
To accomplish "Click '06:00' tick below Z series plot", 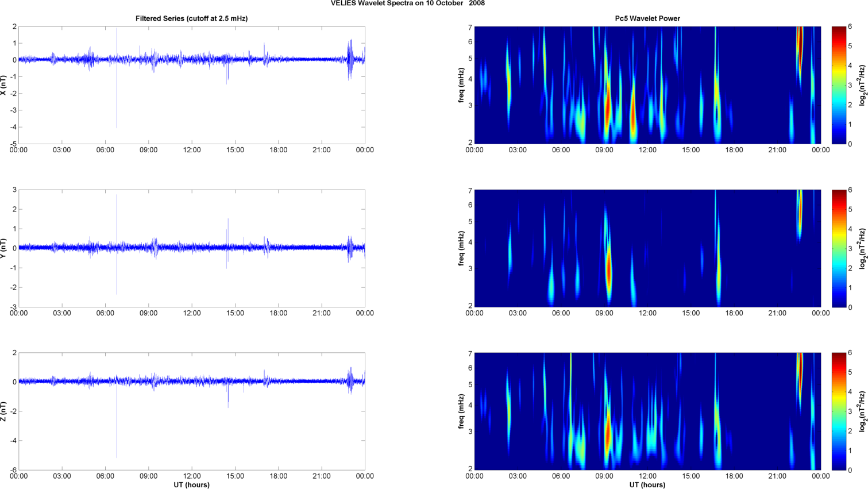I will (105, 476).
